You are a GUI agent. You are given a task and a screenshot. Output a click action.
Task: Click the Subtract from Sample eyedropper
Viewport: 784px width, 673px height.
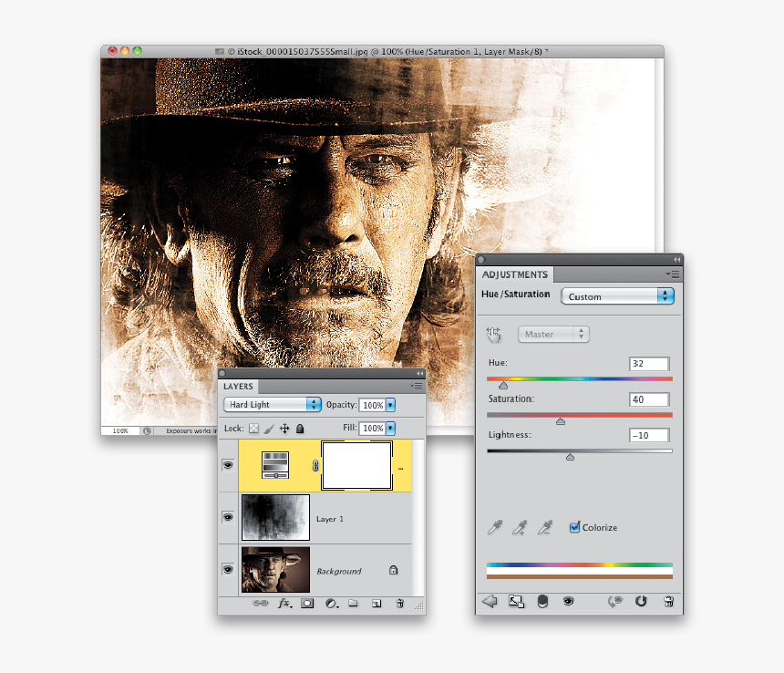point(543,527)
